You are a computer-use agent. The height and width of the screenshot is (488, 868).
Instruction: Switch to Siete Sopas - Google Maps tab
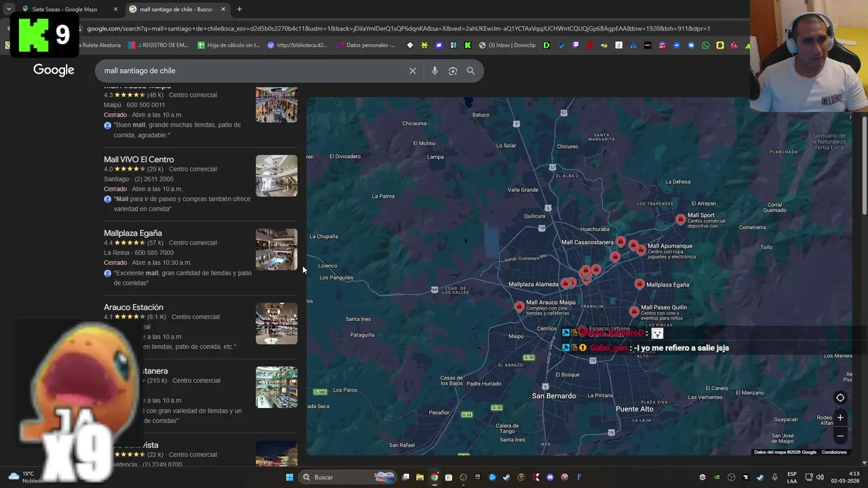(65, 9)
